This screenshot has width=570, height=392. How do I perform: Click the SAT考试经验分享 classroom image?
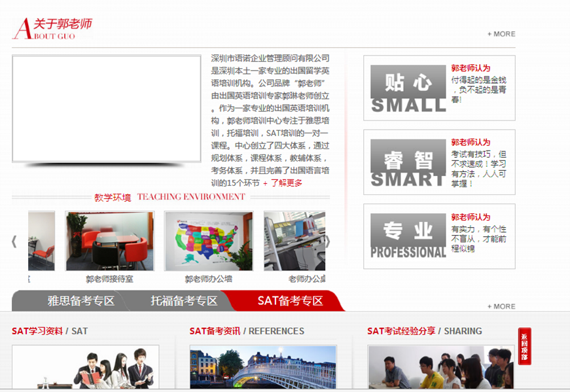click(440, 368)
